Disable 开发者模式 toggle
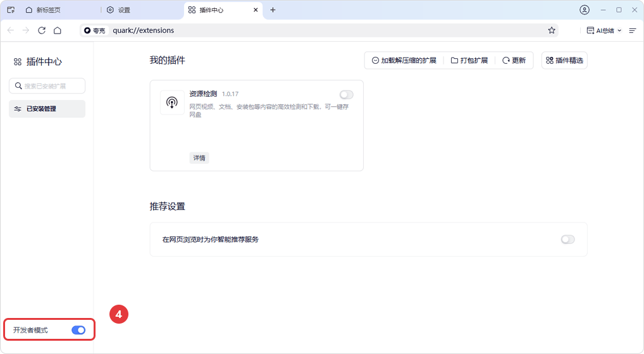Screen dimensions: 644x354 [78, 330]
